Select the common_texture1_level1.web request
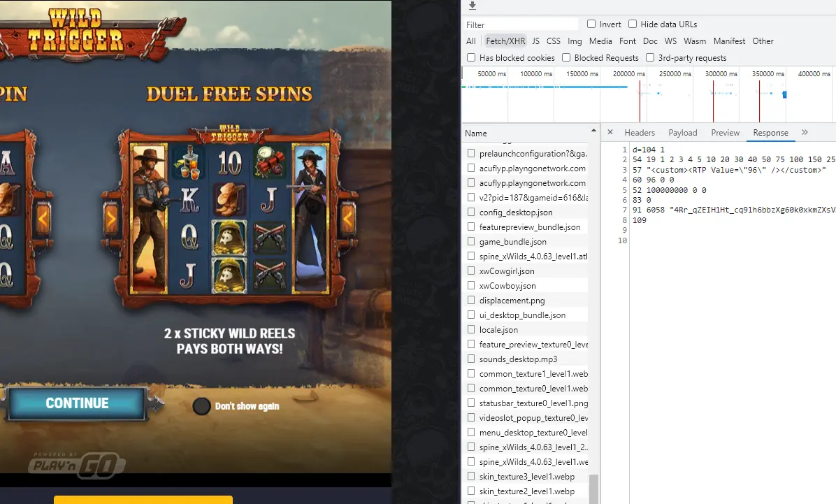The width and height of the screenshot is (836, 504). click(x=533, y=374)
